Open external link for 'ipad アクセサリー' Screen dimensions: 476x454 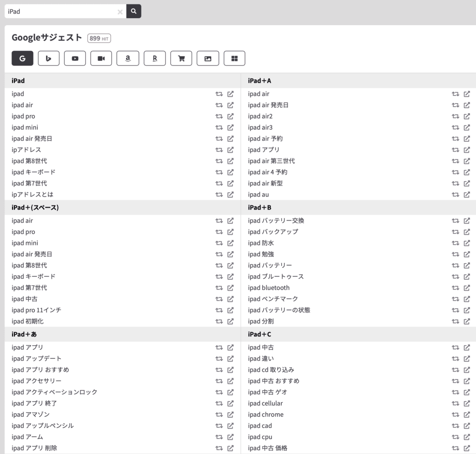pyautogui.click(x=231, y=381)
